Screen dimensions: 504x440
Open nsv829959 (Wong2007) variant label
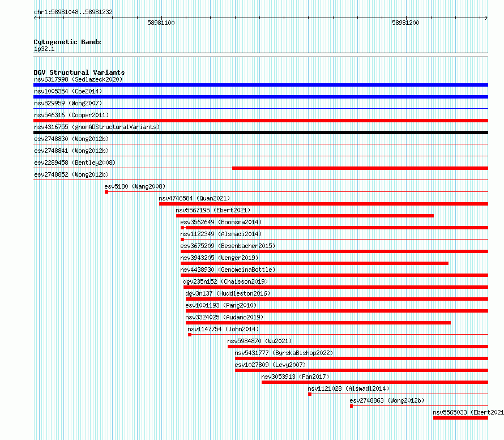pos(68,103)
